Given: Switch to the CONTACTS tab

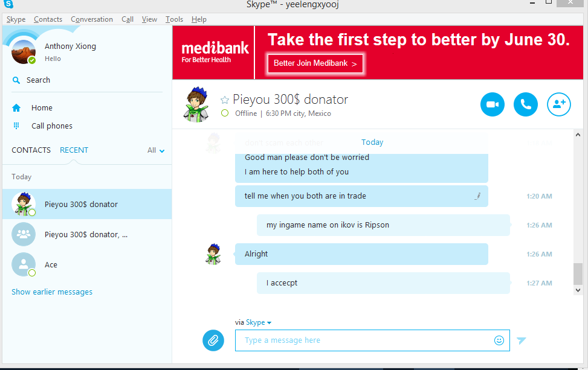Looking at the screenshot, I should 31,150.
